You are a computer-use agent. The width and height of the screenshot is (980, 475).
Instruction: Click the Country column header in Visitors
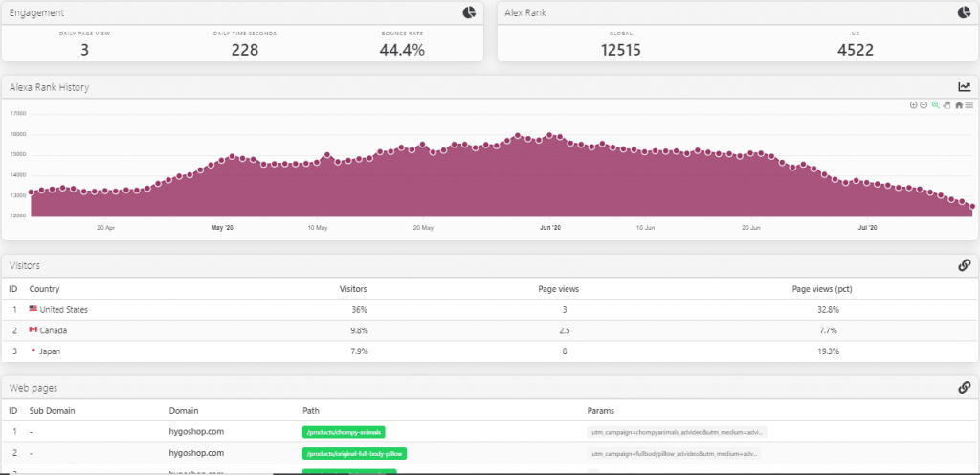(x=44, y=289)
